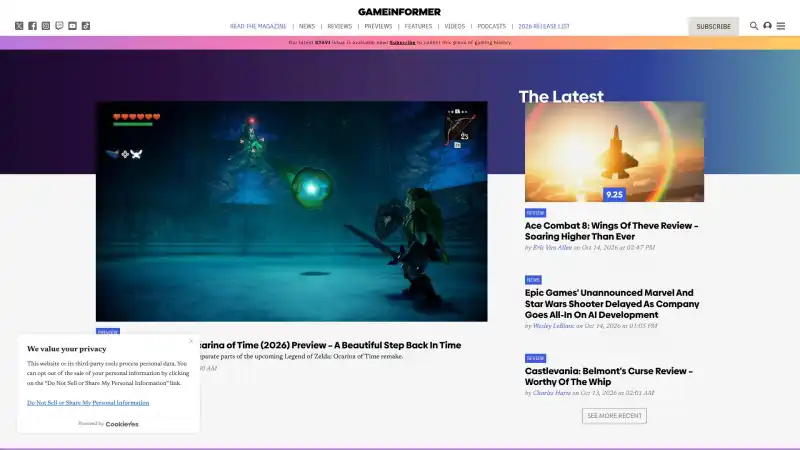This screenshot has width=800, height=450.
Task: Open the Twitch social icon
Action: [59, 26]
